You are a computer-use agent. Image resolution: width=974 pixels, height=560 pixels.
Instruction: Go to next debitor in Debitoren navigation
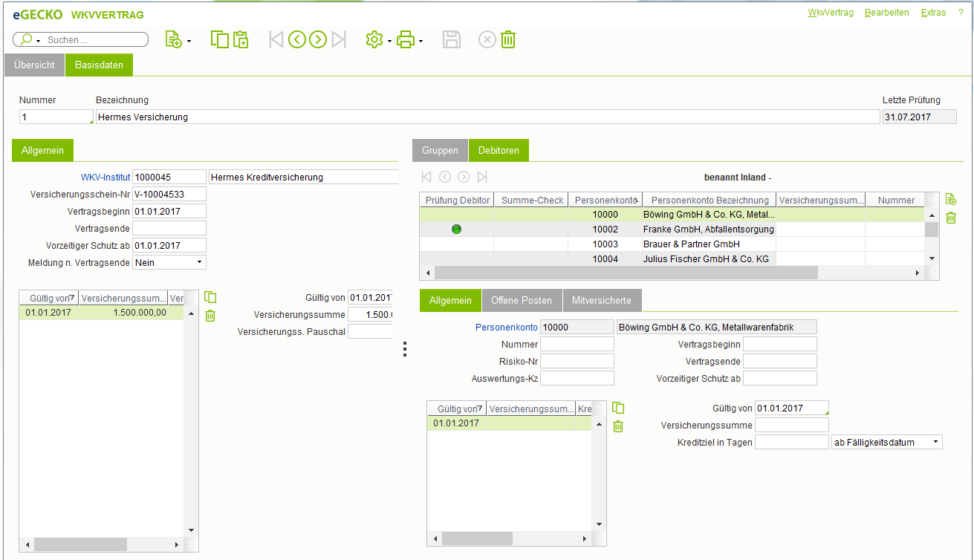point(464,177)
